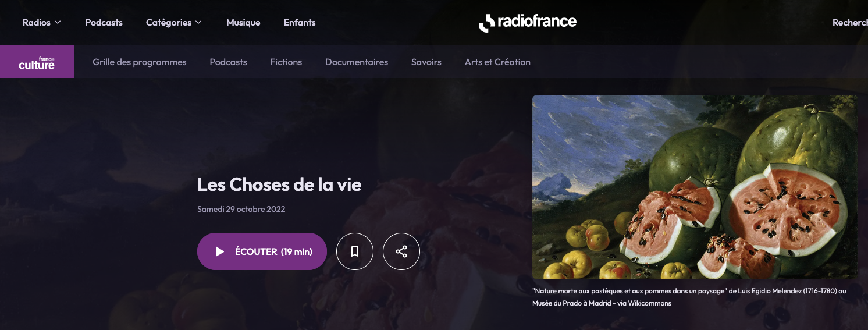Open Grille des programmes tab

(x=140, y=62)
